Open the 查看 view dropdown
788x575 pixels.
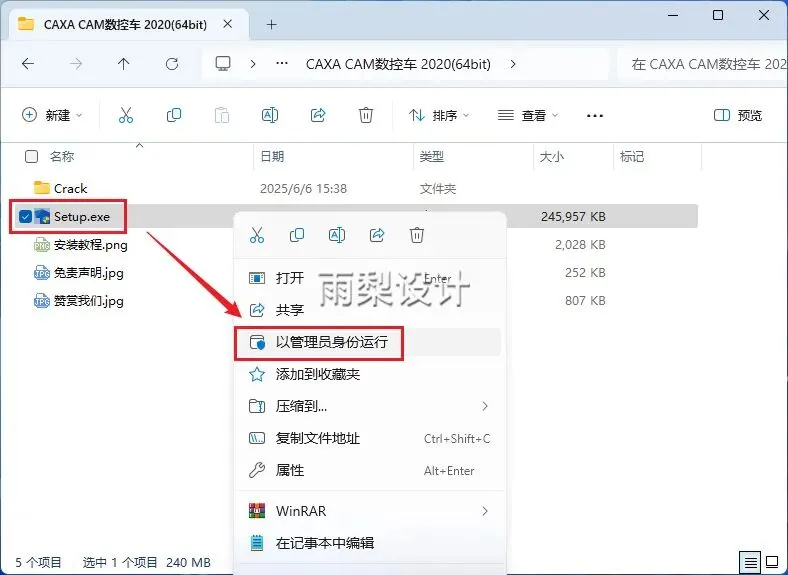[x=528, y=116]
